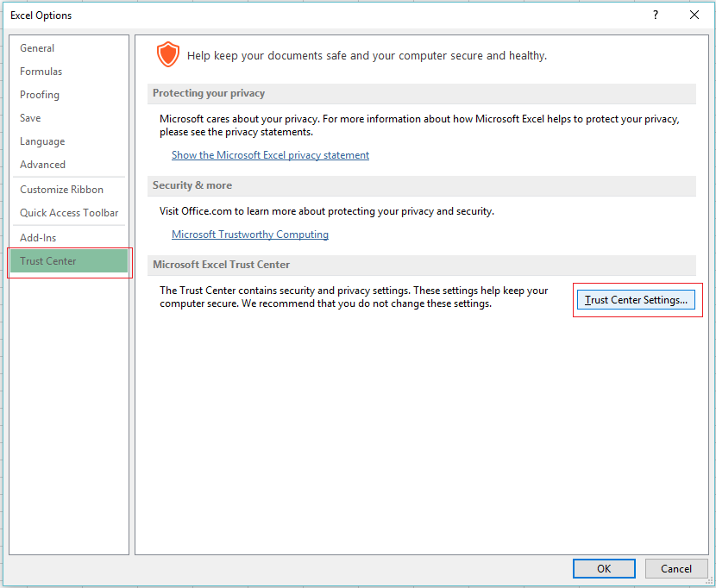Screen dimensions: 716x588
Task: Confirm changes with the OK button
Action: click(604, 568)
